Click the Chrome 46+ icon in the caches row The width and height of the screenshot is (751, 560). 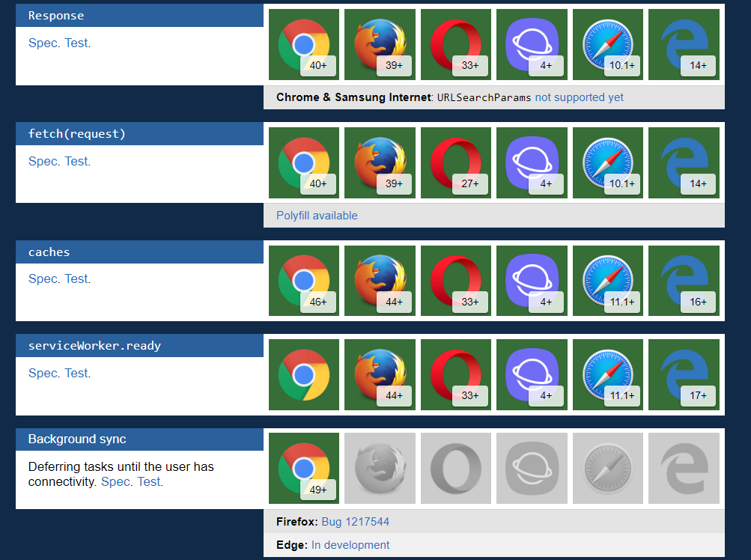(304, 281)
